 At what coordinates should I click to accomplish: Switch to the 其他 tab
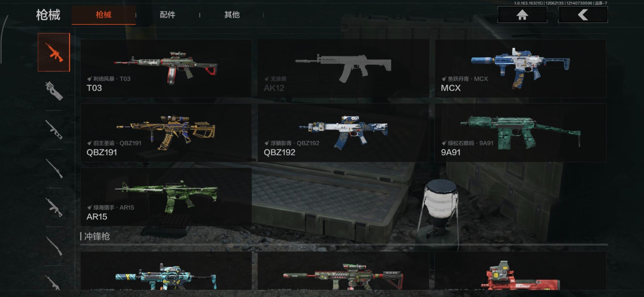coord(232,15)
